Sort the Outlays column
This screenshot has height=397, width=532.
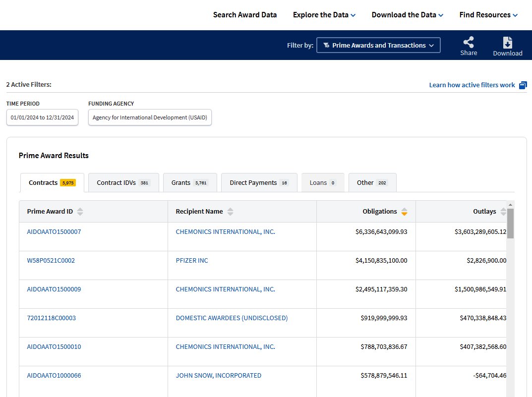tap(503, 212)
